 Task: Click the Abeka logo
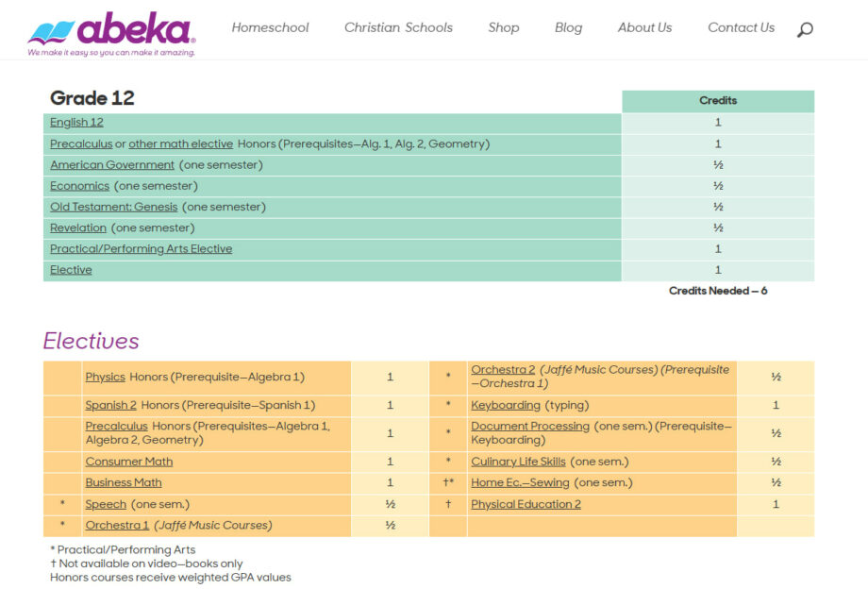[x=111, y=34]
